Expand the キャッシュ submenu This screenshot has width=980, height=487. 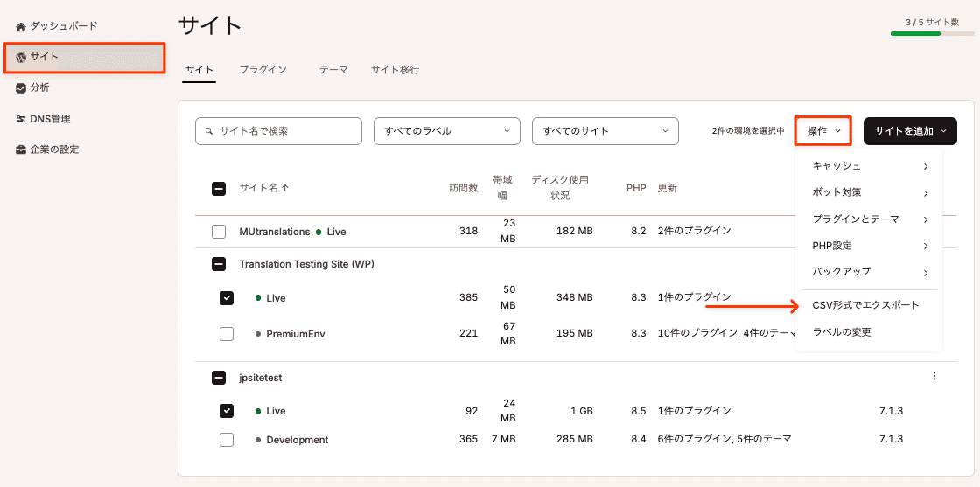(869, 166)
